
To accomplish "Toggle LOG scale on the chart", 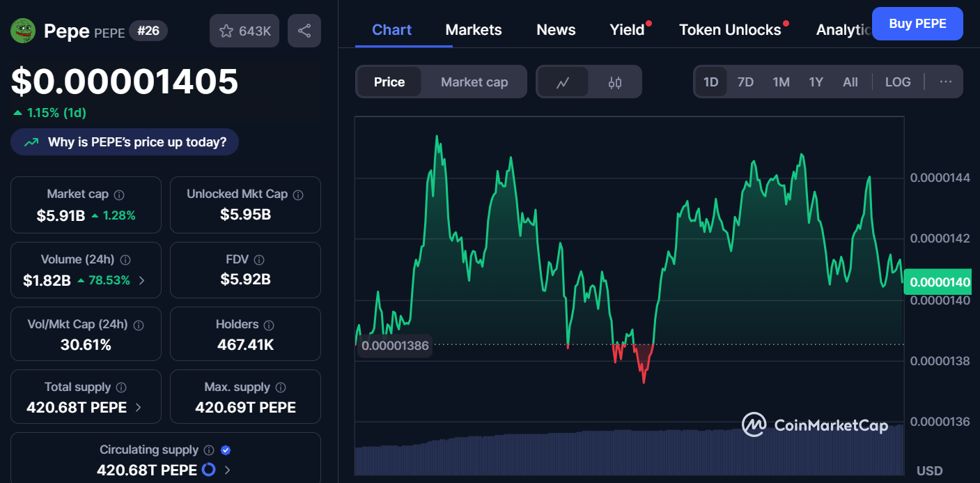I will click(x=898, y=82).
